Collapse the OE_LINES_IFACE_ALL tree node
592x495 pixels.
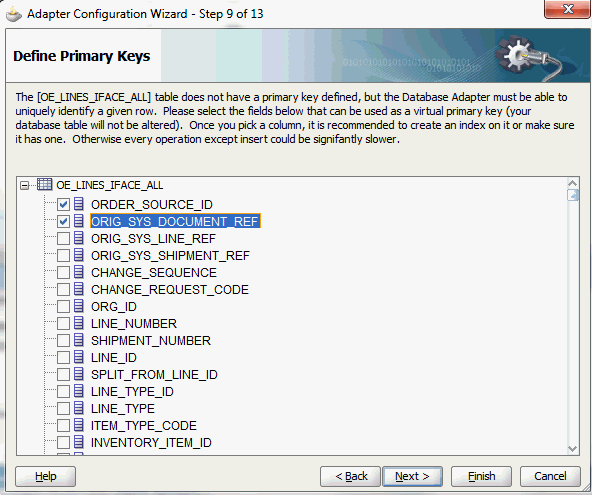[25, 185]
